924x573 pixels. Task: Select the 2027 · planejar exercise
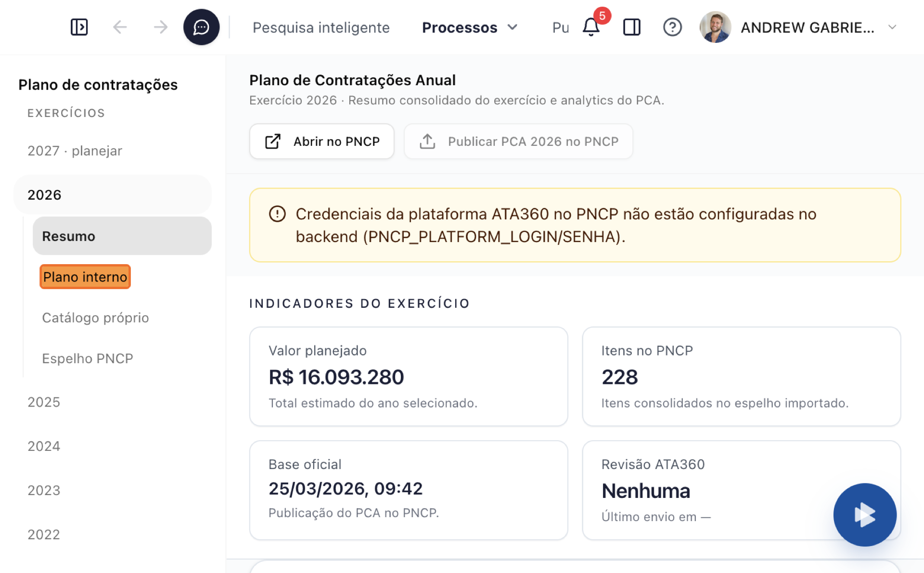75,151
